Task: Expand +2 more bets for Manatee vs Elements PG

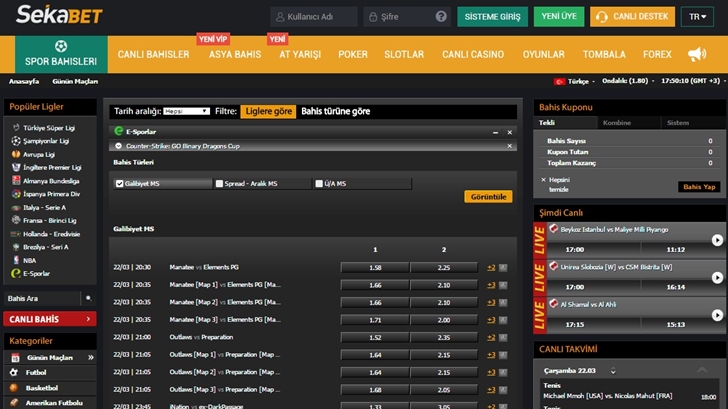Action: (x=491, y=268)
